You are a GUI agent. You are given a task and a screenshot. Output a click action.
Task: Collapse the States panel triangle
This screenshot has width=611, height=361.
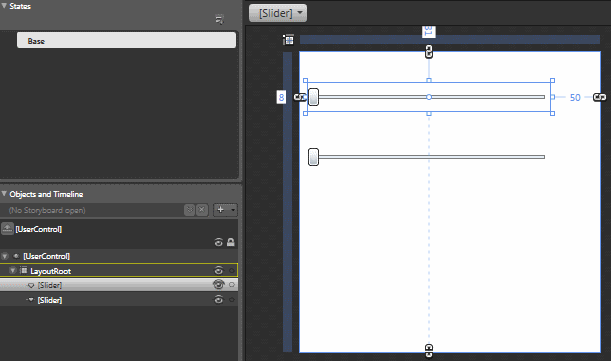point(4,6)
